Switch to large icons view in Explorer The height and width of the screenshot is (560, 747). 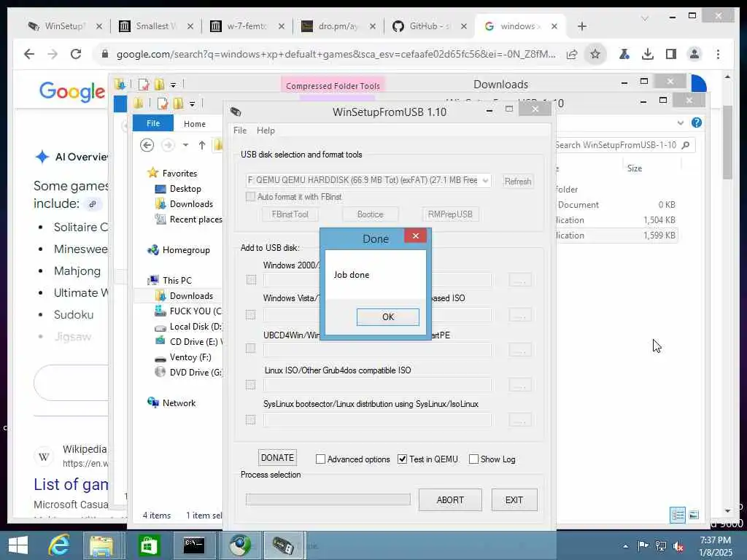(694, 515)
